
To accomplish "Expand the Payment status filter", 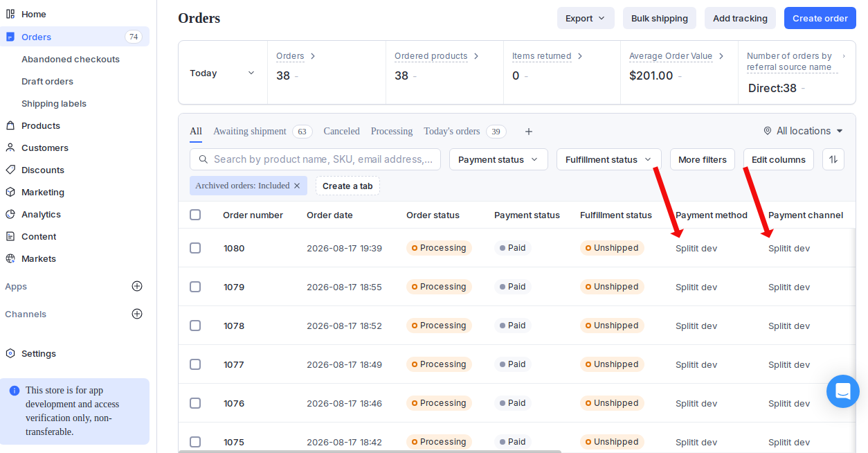I will tap(498, 159).
